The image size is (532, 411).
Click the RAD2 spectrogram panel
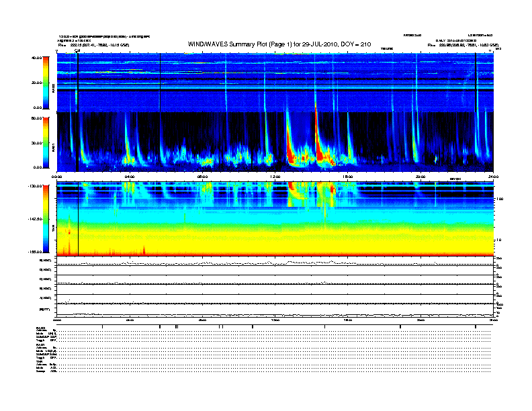tap(275, 83)
